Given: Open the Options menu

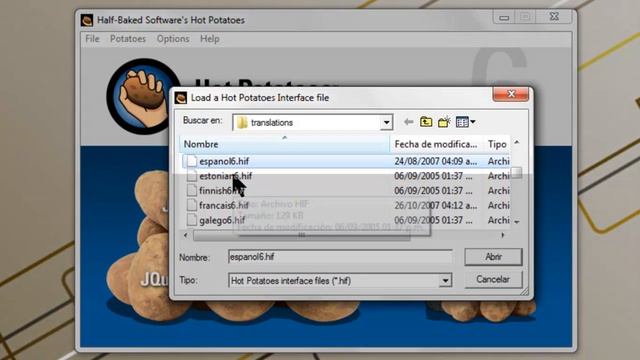Looking at the screenshot, I should [173, 39].
